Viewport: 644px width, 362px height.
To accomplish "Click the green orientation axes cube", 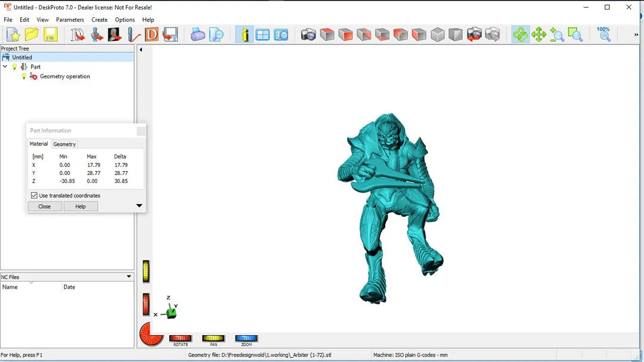I will click(x=172, y=313).
